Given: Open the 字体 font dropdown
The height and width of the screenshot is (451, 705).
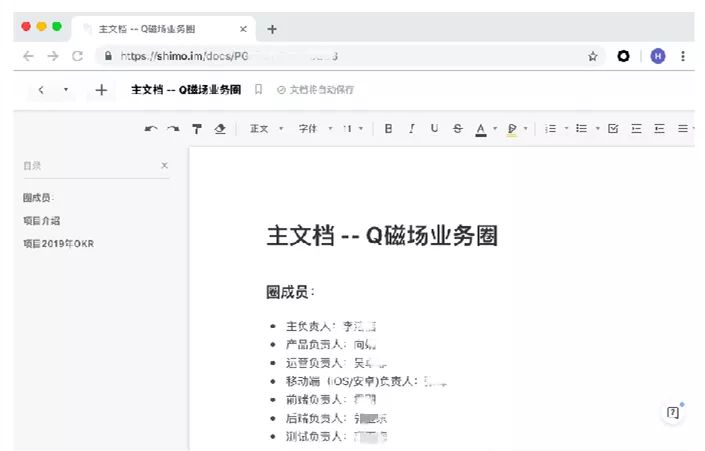Looking at the screenshot, I should pyautogui.click(x=316, y=129).
